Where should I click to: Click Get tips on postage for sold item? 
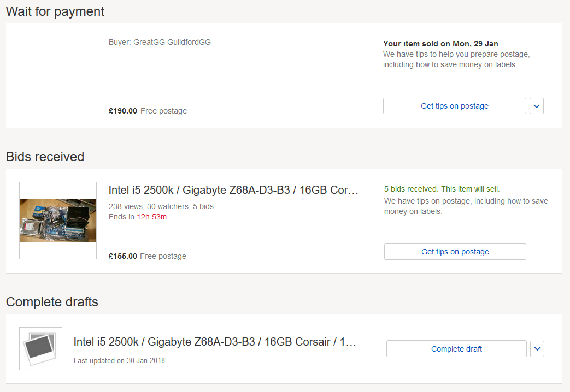[x=454, y=106]
